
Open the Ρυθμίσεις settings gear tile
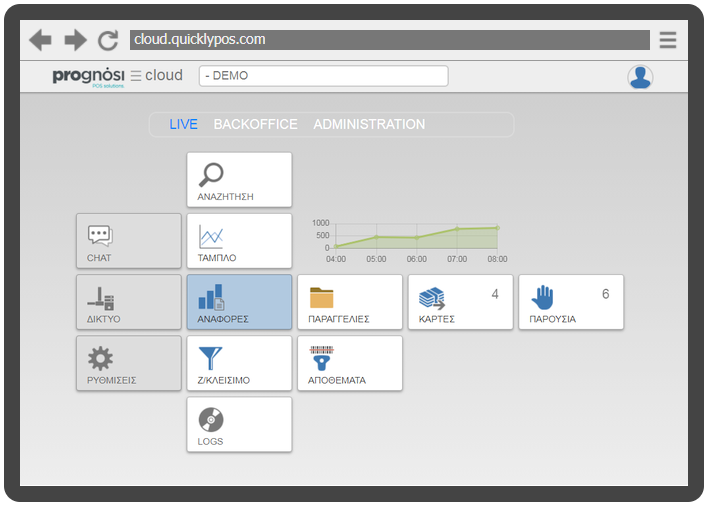click(x=129, y=363)
